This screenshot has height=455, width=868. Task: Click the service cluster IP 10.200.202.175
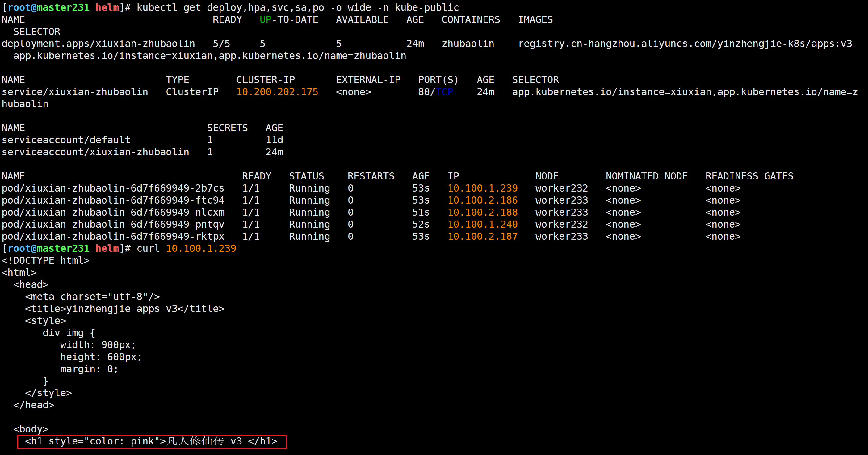click(277, 92)
